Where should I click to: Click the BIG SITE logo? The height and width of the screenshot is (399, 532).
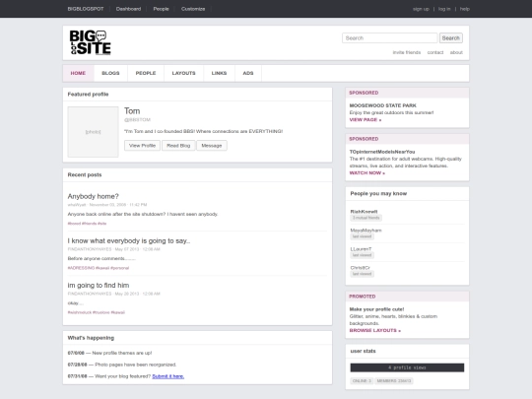(x=91, y=42)
